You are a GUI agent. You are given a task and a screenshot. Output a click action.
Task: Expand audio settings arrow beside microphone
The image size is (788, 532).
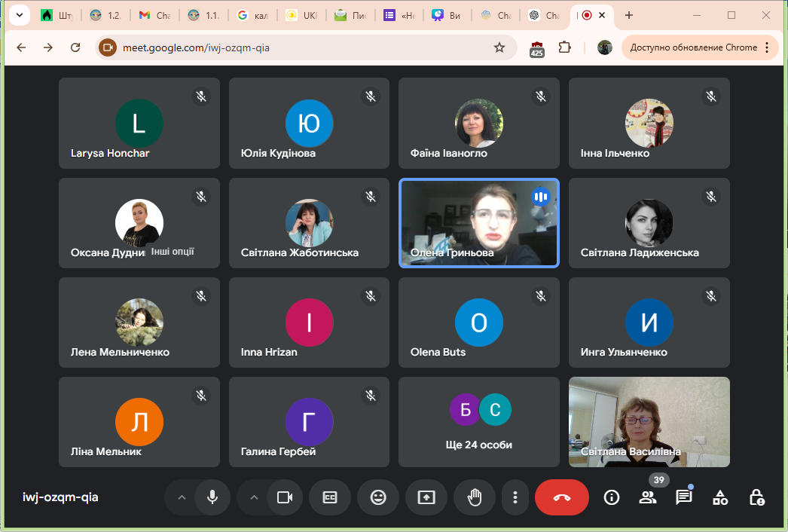[x=181, y=497]
